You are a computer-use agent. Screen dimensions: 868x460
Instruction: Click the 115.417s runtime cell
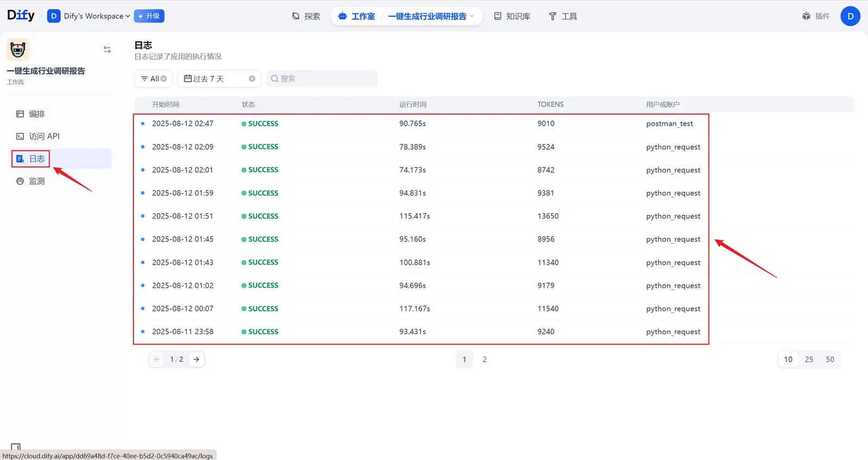(414, 216)
